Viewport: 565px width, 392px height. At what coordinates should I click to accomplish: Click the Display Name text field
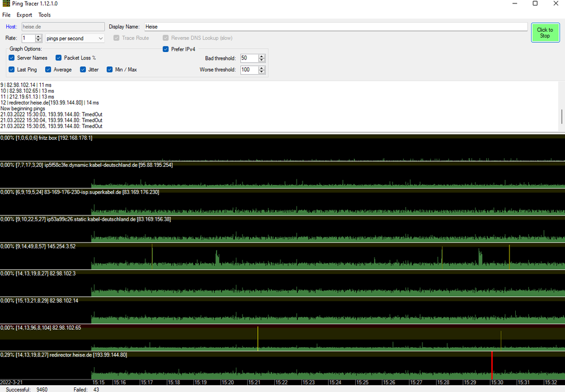coord(335,27)
